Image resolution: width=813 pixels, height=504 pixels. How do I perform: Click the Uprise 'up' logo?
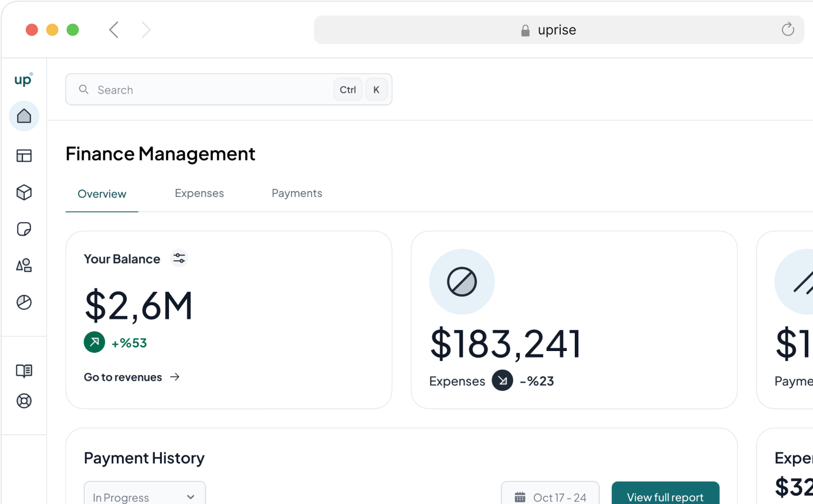(23, 80)
